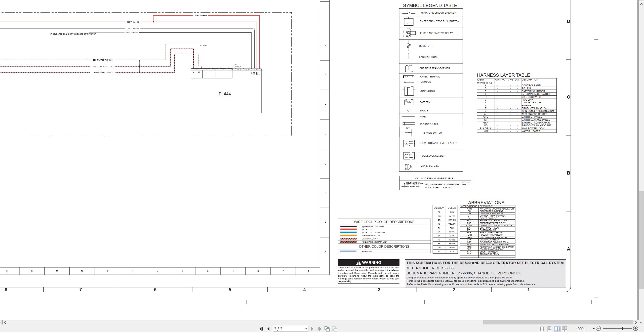Select two-page facing layout

point(557,329)
